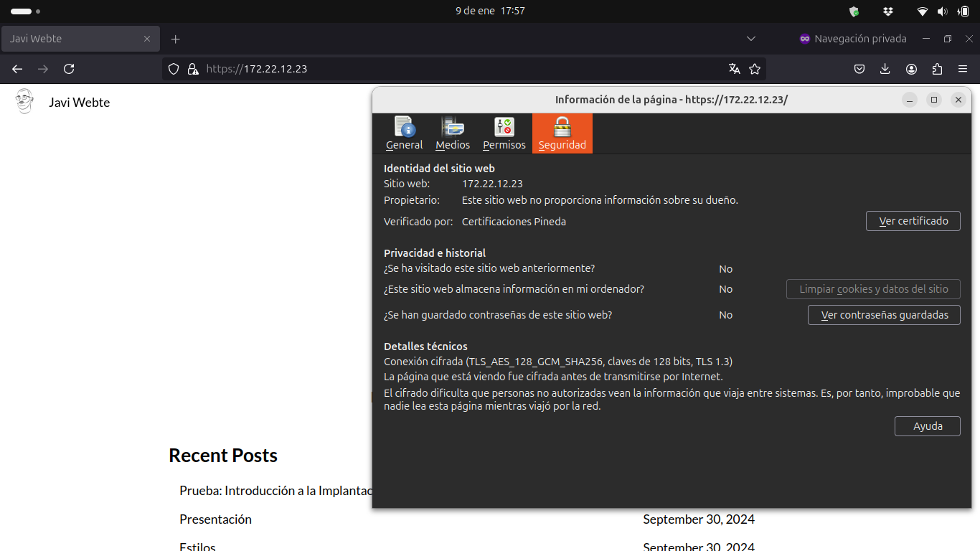Open the extensions puzzle icon
980x551 pixels.
pyautogui.click(x=937, y=69)
